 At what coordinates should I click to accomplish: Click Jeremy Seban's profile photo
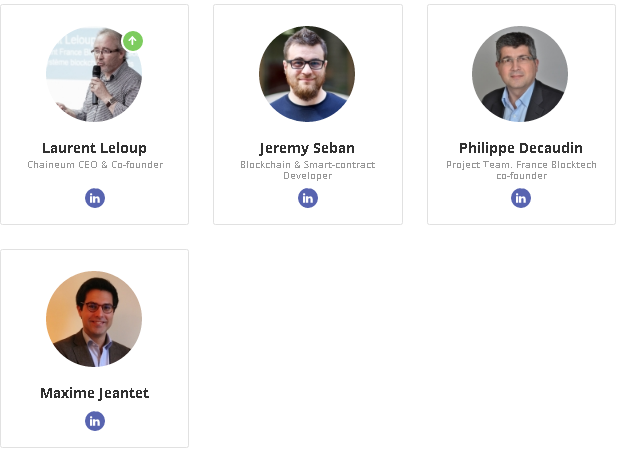click(x=307, y=74)
